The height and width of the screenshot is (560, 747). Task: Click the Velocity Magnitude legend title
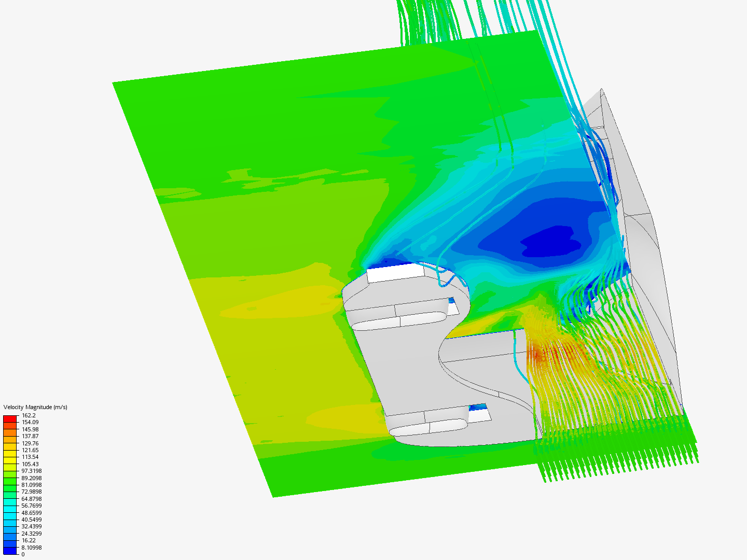coord(35,408)
